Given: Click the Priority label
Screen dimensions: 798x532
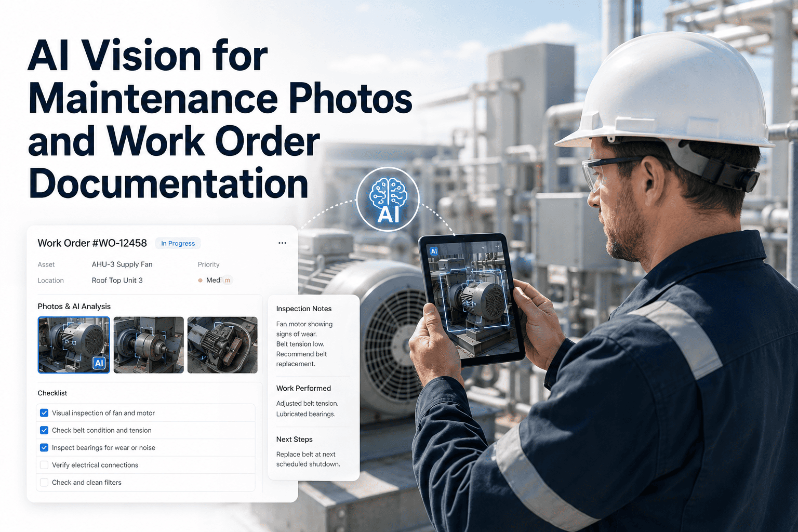Looking at the screenshot, I should coord(209,264).
